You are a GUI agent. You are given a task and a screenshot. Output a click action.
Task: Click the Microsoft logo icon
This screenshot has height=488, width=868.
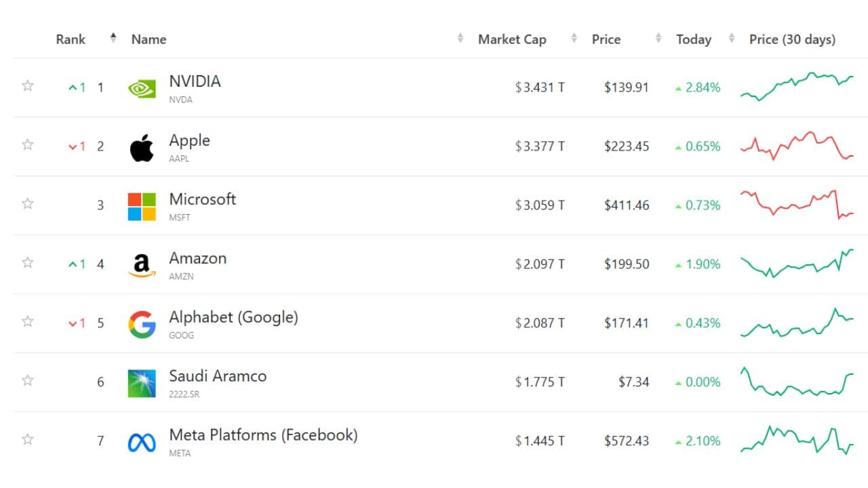click(x=142, y=207)
